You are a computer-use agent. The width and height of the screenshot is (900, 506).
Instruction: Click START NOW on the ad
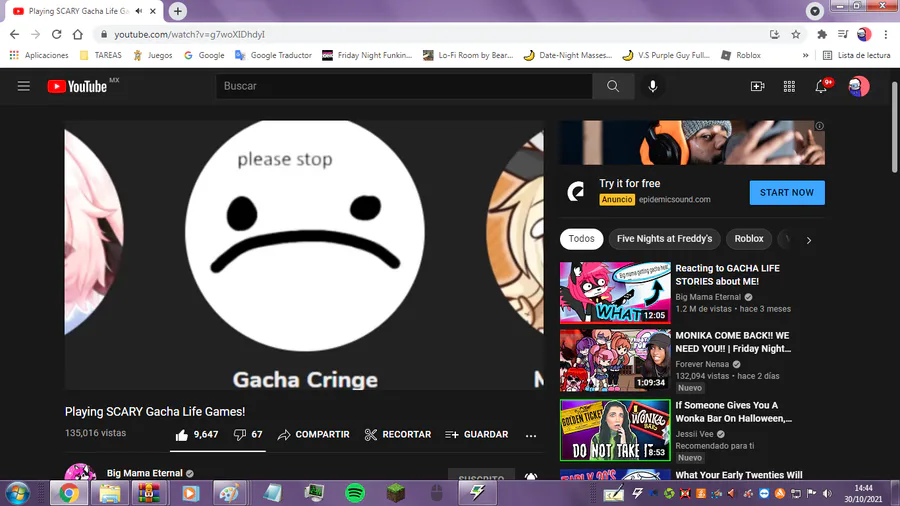click(787, 193)
